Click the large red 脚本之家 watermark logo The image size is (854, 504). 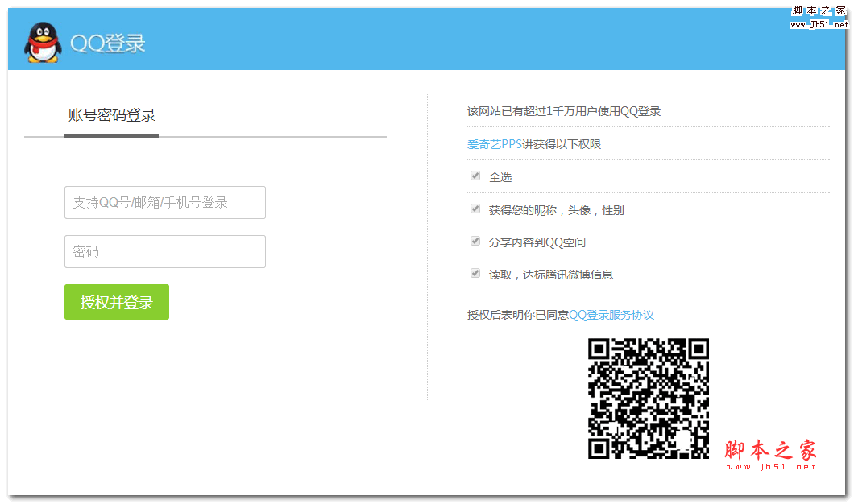click(770, 449)
